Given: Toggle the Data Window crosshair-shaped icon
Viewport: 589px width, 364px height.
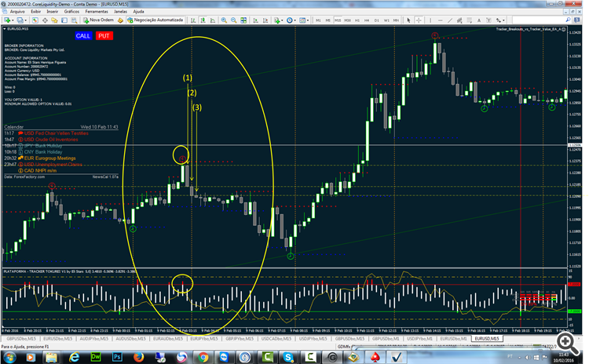Looking at the screenshot, I should coord(45,20).
